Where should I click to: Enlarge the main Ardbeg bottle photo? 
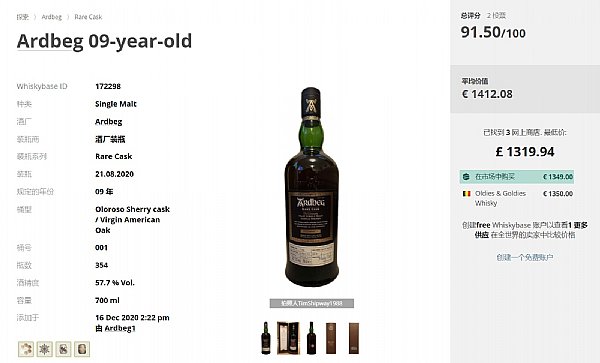[x=311, y=187]
